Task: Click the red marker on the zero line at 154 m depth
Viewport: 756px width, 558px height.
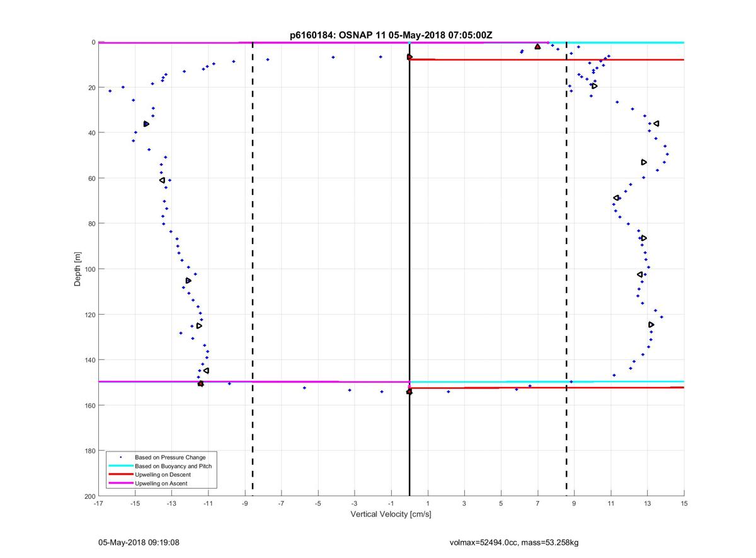Action: click(409, 392)
